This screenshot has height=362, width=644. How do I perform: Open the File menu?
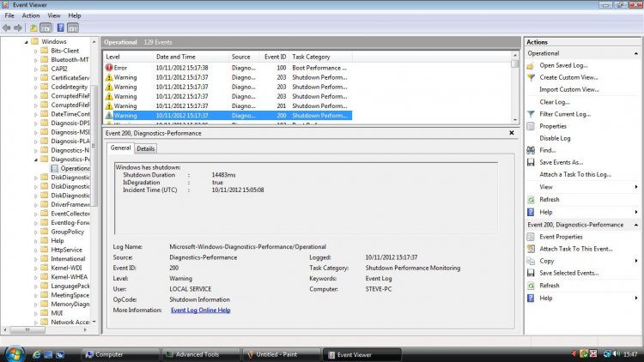9,15
